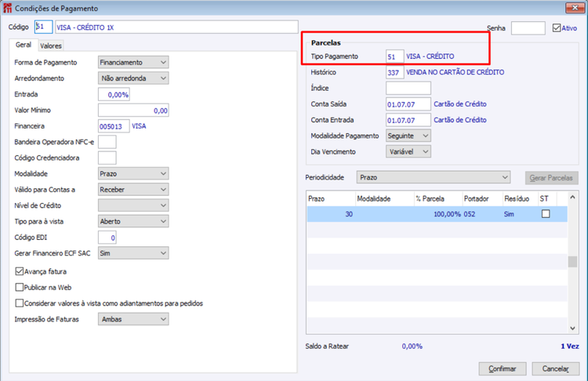Select the Geral tab

24,45
